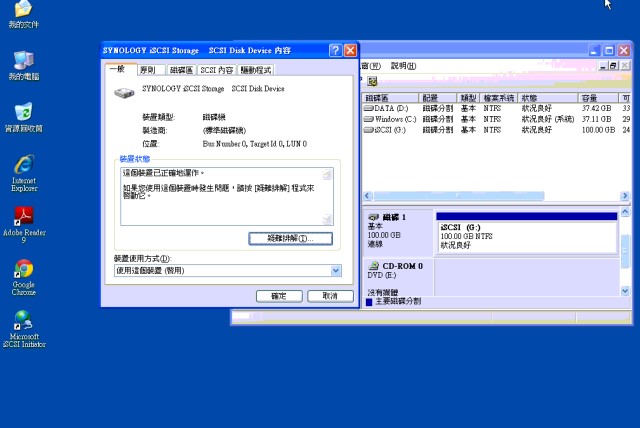Click volume list horizontal scrollbar left arrow
This screenshot has width=640, height=428.
pyautogui.click(x=367, y=196)
